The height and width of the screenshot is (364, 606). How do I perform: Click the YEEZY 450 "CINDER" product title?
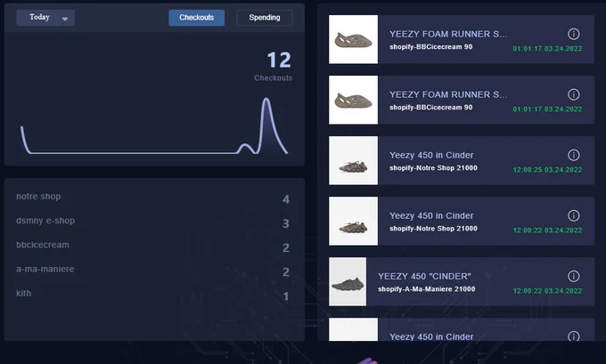[424, 277]
